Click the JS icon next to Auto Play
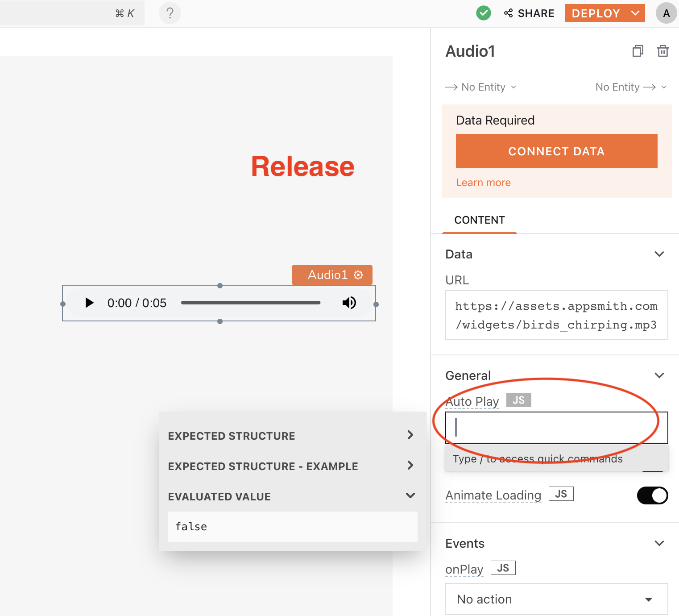679x616 pixels. [x=518, y=400]
